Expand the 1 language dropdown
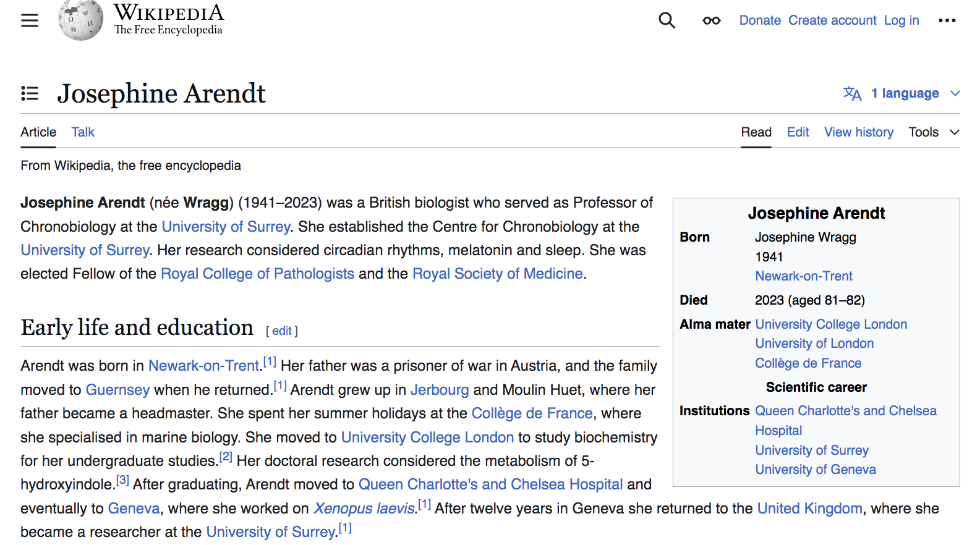Screen dimensions: 980x545 point(915,93)
